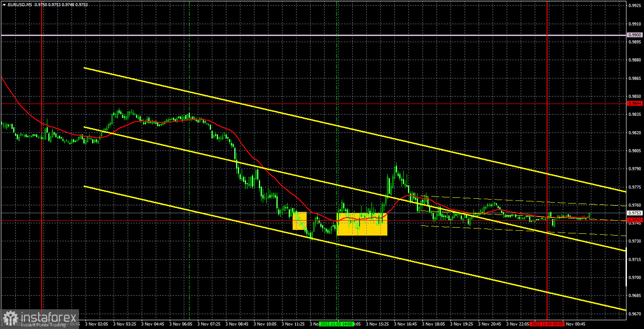This screenshot has width=644, height=329.
Task: Click the 0.9880 price scale label
Action: (x=635, y=60)
